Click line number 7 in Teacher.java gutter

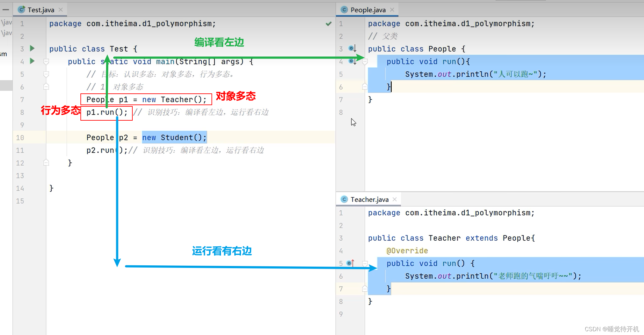341,289
